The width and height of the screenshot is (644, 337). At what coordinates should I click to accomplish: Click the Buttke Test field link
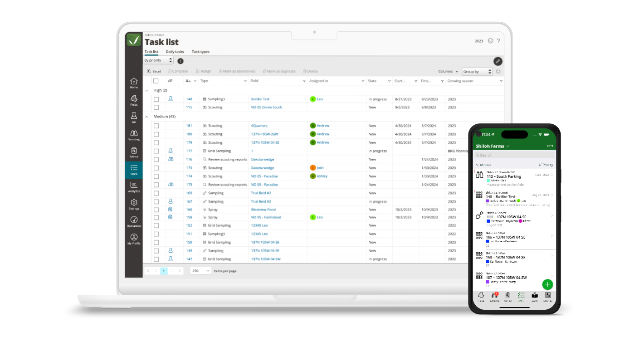pos(261,99)
